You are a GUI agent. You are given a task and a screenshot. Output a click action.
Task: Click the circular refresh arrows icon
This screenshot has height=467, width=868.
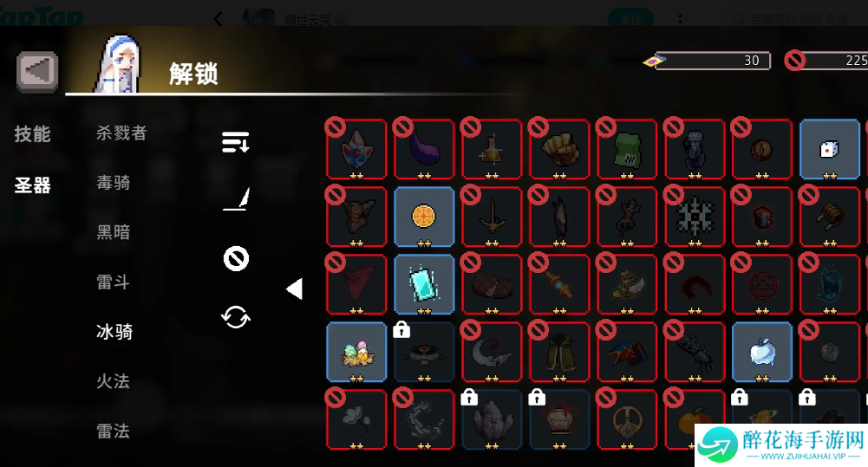coord(236,317)
